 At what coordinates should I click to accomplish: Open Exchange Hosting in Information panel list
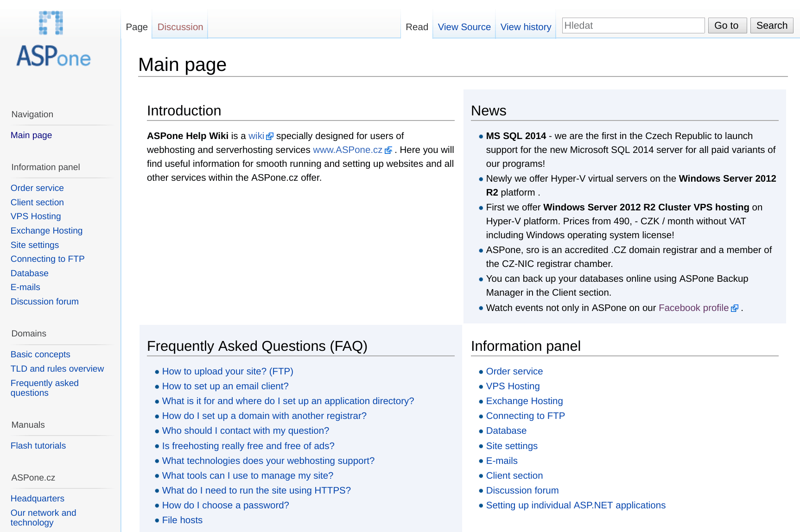524,401
